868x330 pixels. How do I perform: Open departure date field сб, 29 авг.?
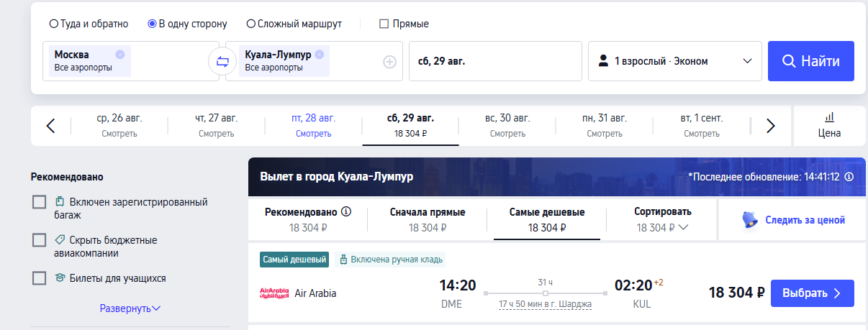point(495,61)
